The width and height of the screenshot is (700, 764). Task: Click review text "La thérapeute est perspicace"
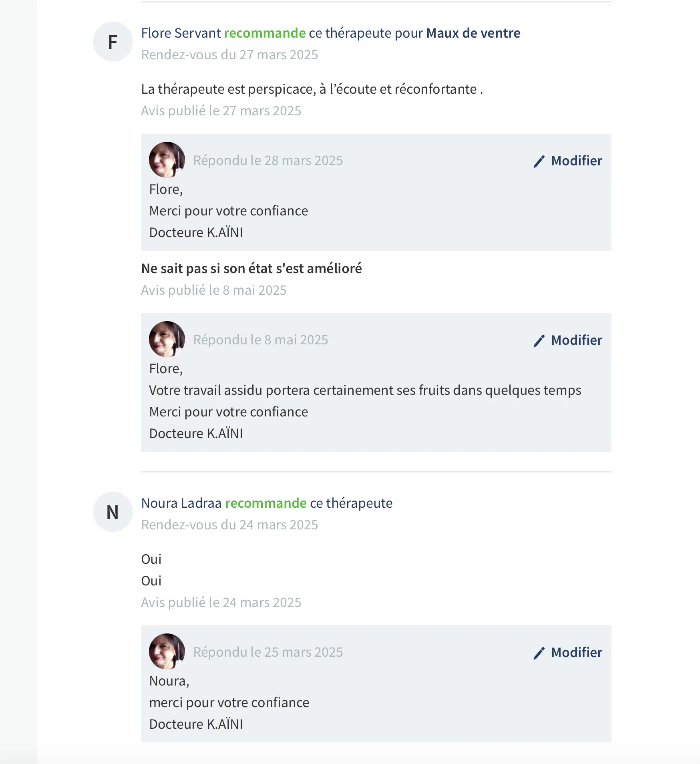coord(312,89)
